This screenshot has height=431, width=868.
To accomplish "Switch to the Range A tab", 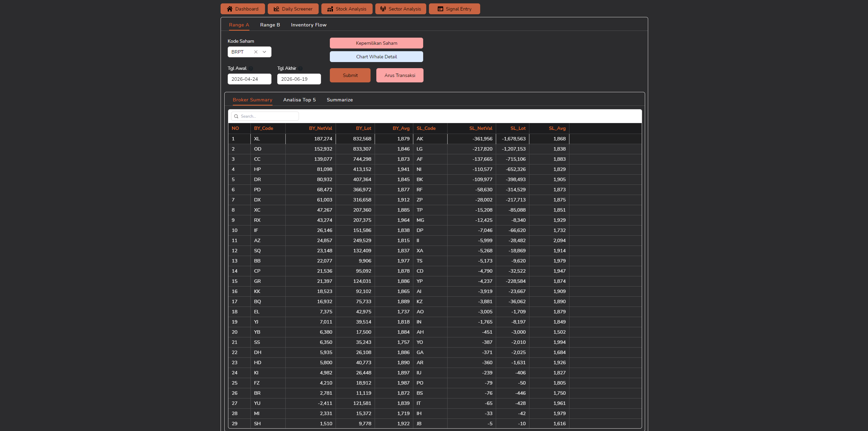I will coord(239,25).
